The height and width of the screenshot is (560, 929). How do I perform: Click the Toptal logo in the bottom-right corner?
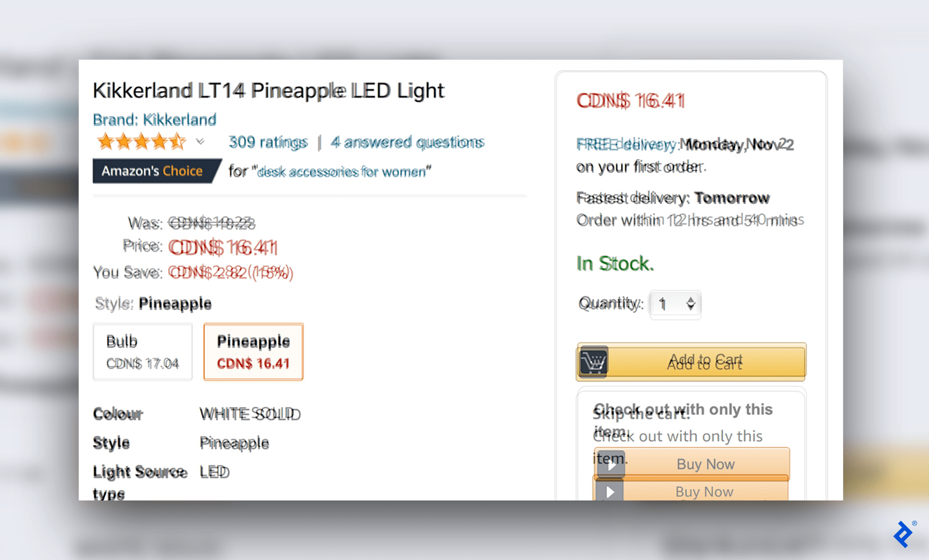[904, 534]
